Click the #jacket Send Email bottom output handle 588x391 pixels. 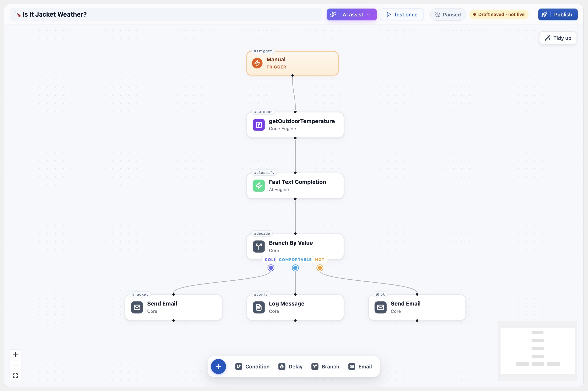coord(173,321)
